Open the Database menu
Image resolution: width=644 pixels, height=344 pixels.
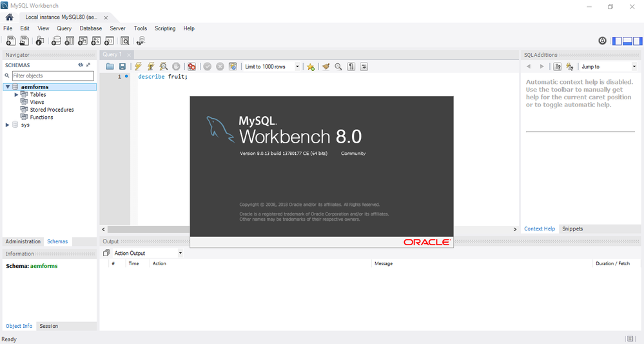point(91,28)
